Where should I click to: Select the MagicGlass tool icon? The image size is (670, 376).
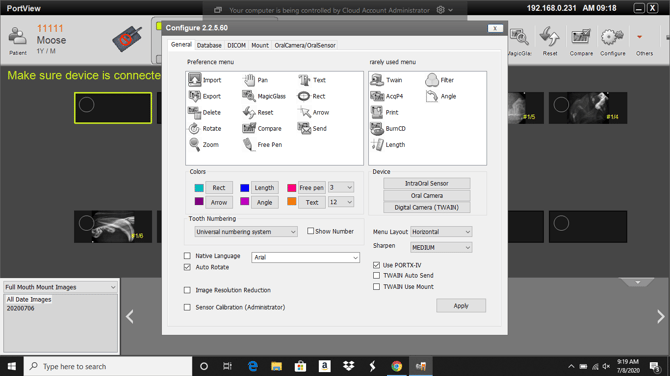tap(249, 96)
